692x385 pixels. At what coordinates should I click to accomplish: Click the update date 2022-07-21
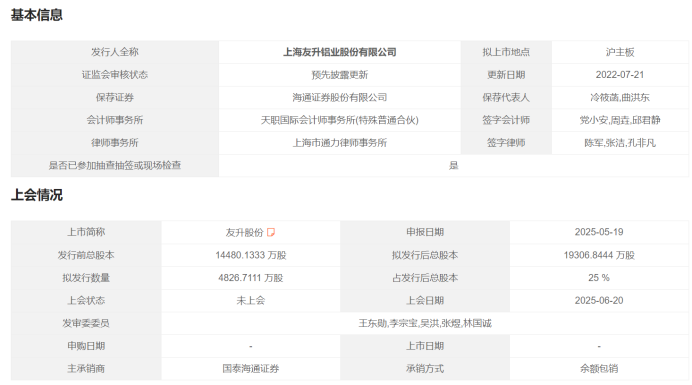(620, 75)
